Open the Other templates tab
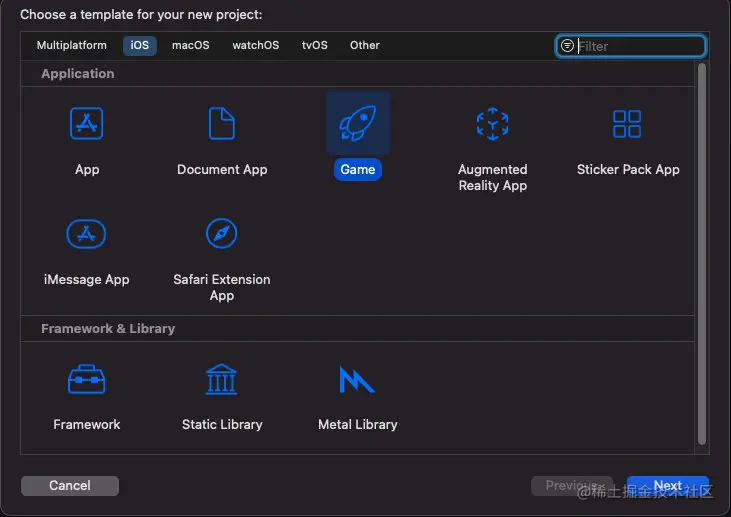This screenshot has width=731, height=517. click(x=365, y=45)
